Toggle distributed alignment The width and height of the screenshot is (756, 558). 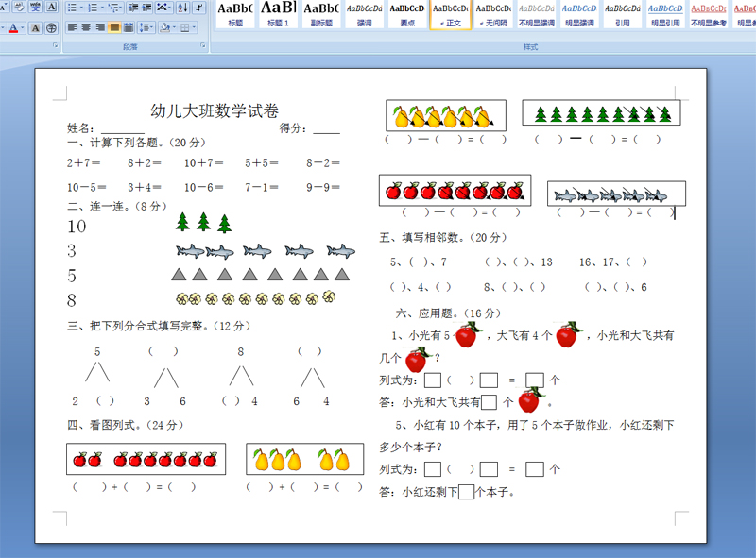tap(129, 28)
